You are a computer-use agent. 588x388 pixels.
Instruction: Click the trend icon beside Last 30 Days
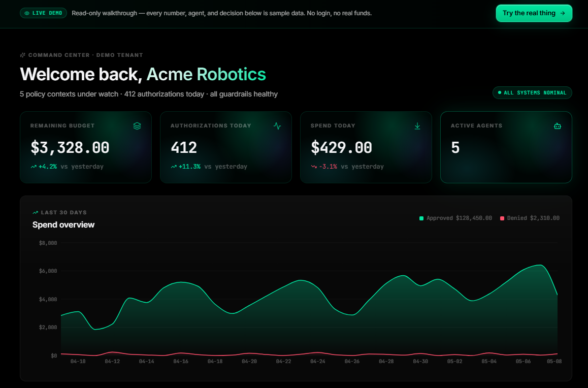(x=35, y=213)
